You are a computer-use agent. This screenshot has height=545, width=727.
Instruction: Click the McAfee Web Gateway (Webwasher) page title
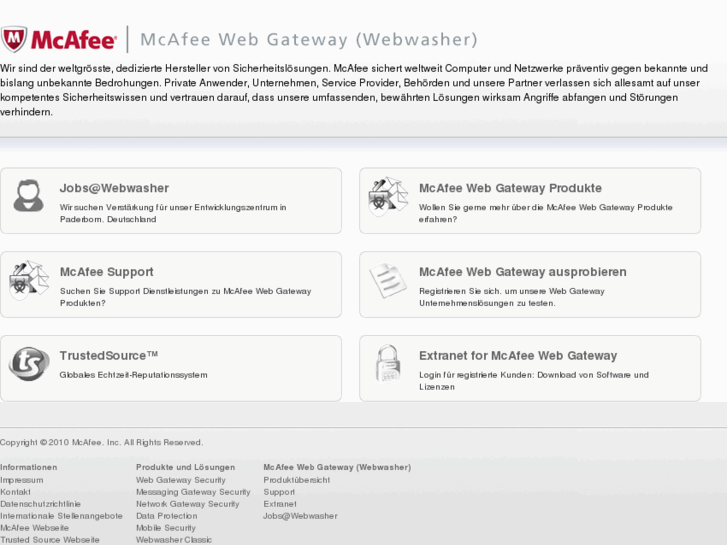tap(309, 39)
